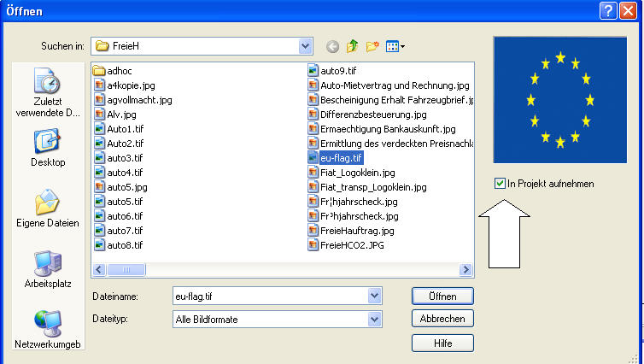The width and height of the screenshot is (644, 364).
Task: Expand the Dateiname dropdown arrow
Action: click(374, 296)
